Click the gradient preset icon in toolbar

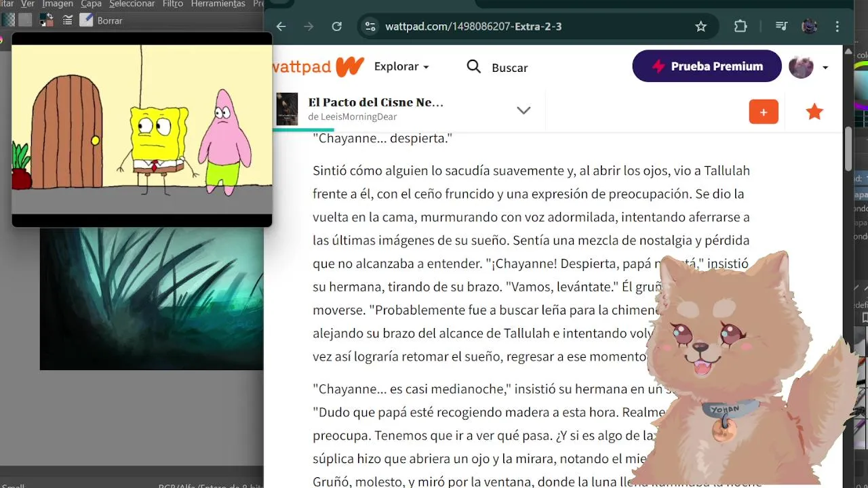click(8, 20)
